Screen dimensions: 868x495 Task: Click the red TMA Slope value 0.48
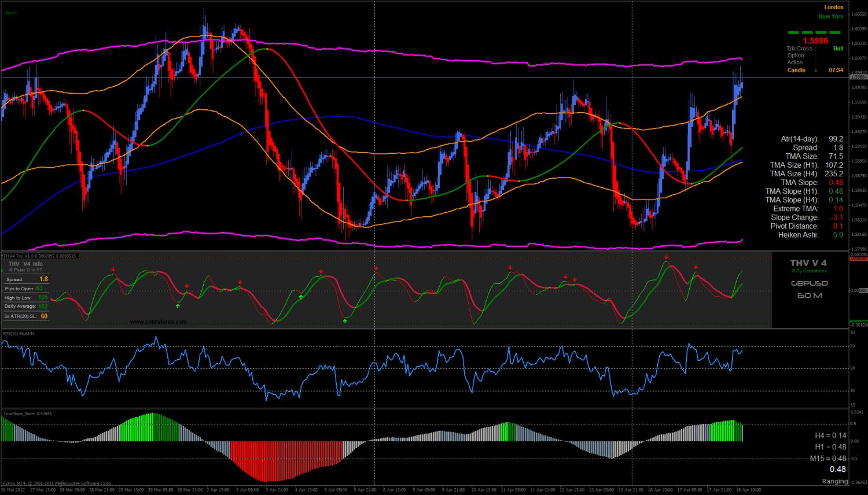pyautogui.click(x=836, y=182)
